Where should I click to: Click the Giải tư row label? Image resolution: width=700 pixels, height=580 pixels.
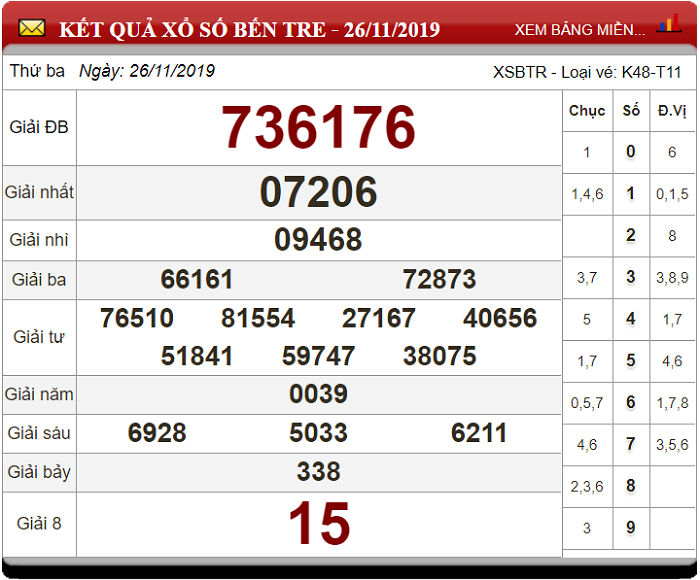coord(39,337)
